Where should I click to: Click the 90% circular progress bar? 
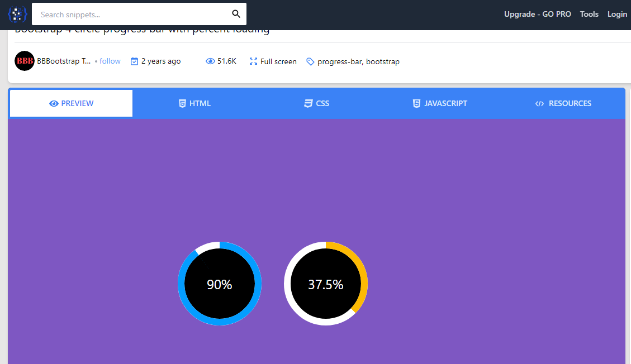pyautogui.click(x=219, y=284)
